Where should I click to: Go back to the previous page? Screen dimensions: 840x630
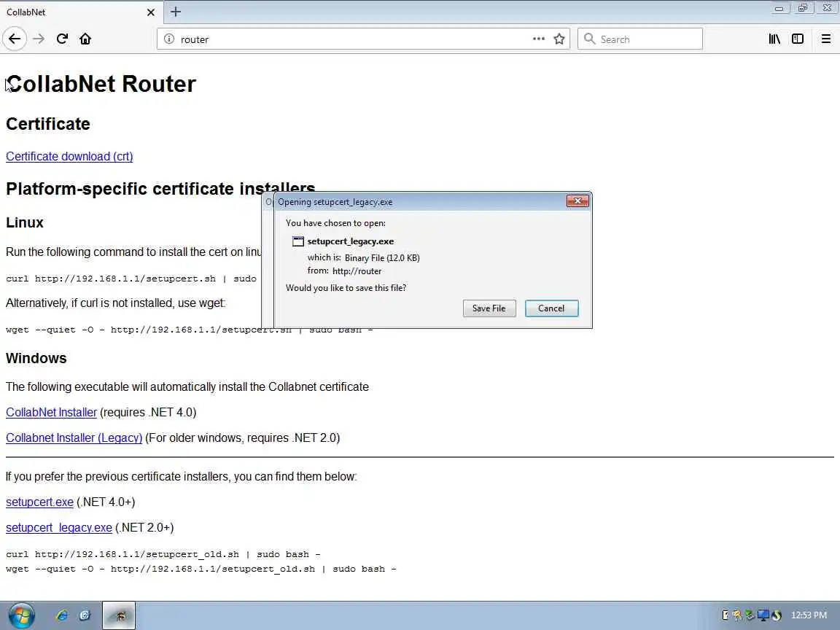[x=15, y=39]
